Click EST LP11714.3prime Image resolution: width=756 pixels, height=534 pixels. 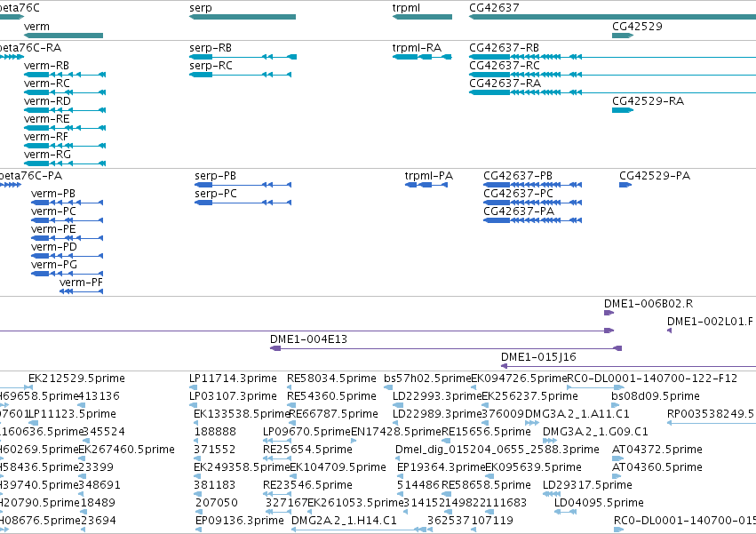coord(233,379)
